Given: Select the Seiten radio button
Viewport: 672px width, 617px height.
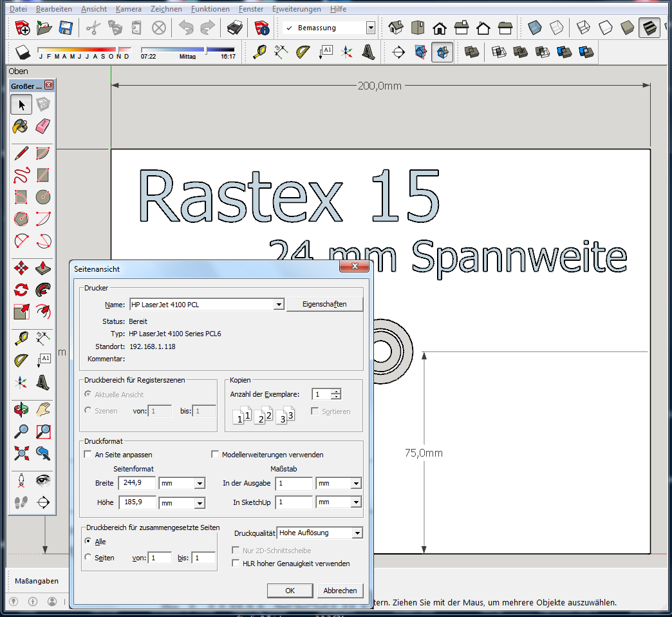Looking at the screenshot, I should pyautogui.click(x=88, y=558).
